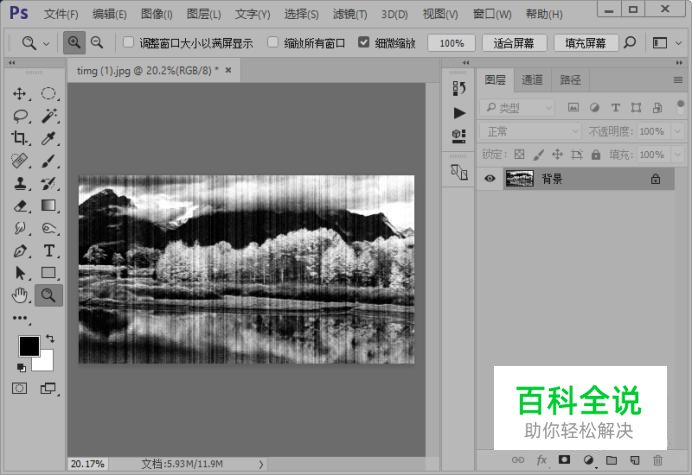Image resolution: width=692 pixels, height=475 pixels.
Task: Toggle adjustment layer filter icon
Action: click(594, 108)
